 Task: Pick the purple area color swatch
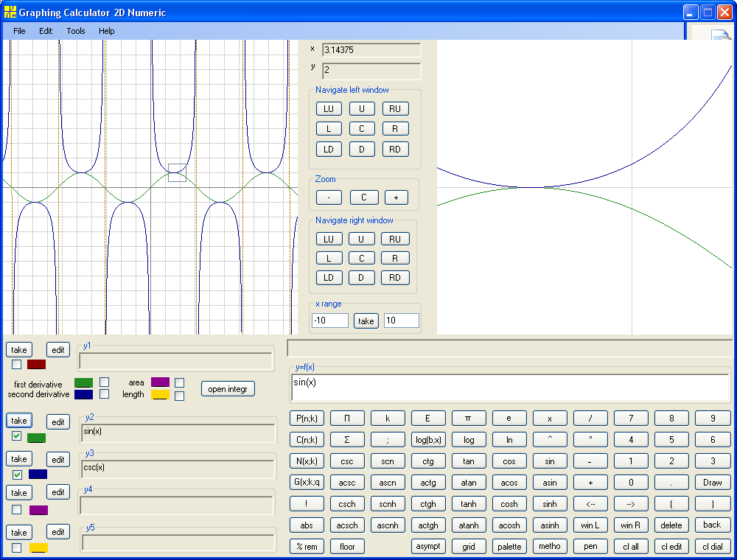[x=160, y=382]
